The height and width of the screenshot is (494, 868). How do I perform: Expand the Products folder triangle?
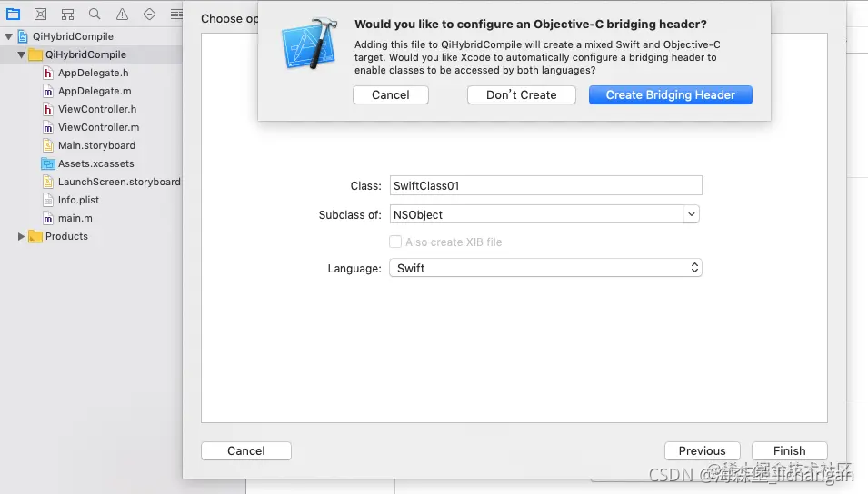pos(21,236)
